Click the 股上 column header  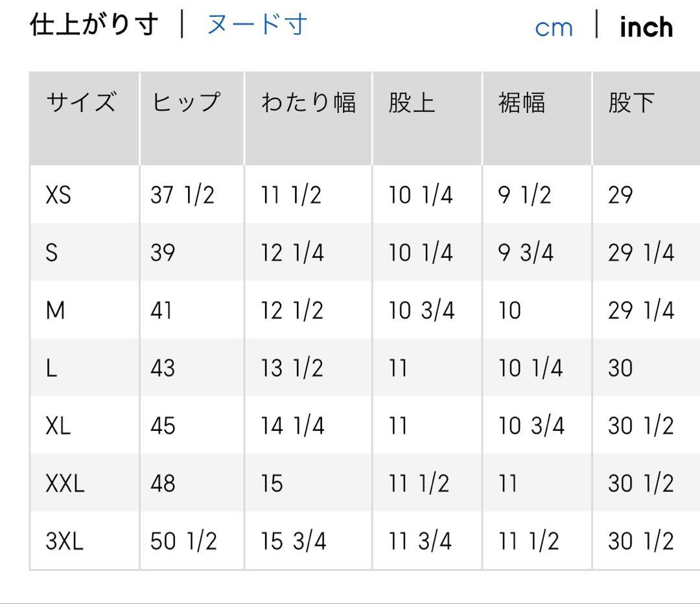click(x=412, y=103)
